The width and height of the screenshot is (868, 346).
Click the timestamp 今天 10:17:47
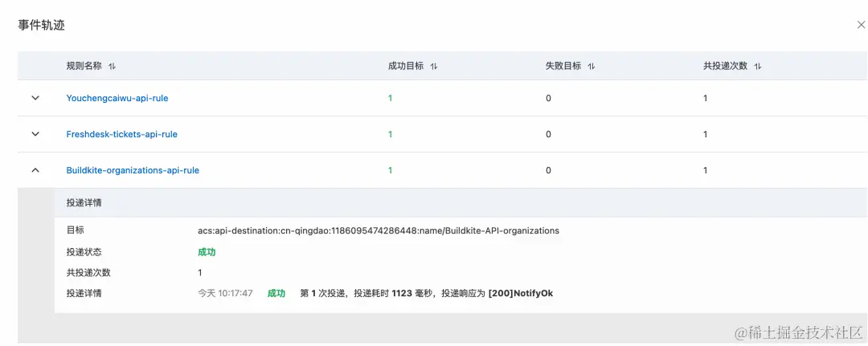coord(225,294)
